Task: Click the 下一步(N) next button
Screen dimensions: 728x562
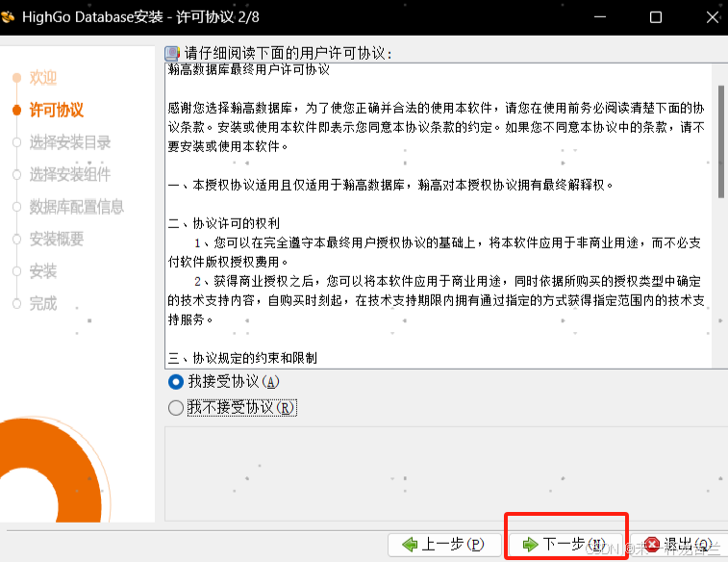Action: 565,545
